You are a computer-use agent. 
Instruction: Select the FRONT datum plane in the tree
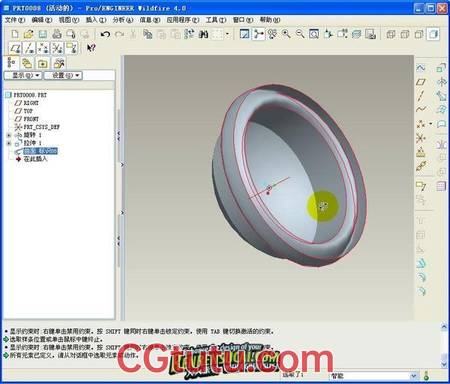(31, 119)
